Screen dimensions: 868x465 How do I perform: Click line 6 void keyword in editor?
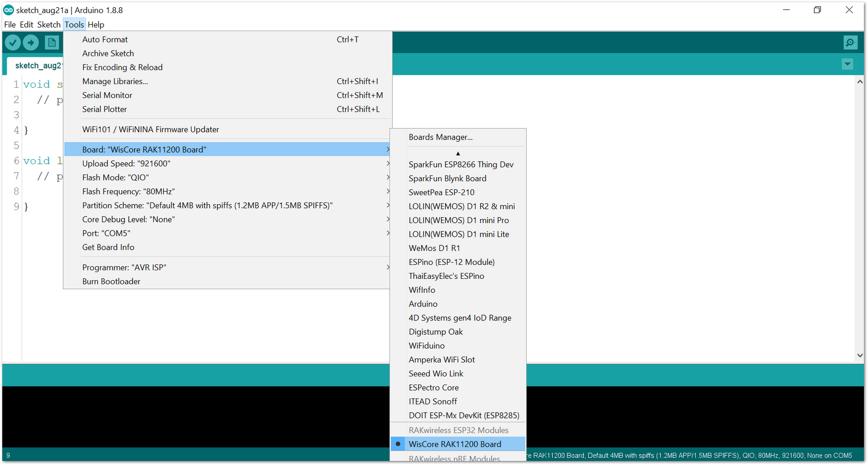[37, 161]
